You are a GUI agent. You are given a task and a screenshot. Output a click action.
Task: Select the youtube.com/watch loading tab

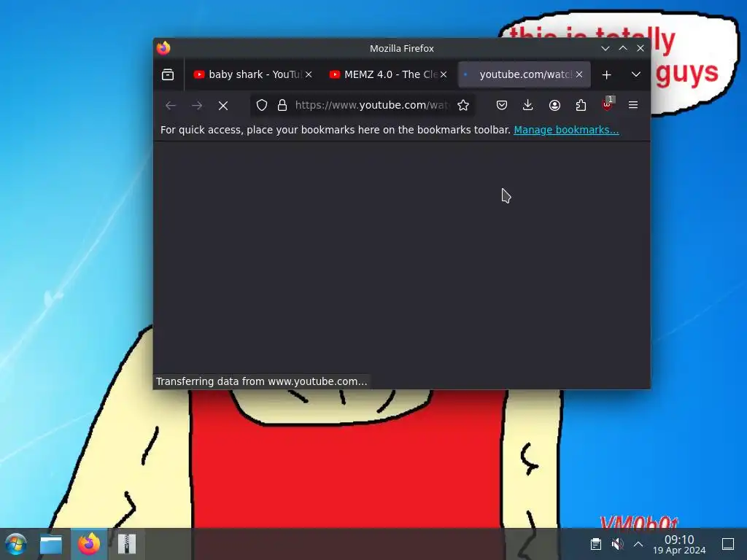point(524,75)
